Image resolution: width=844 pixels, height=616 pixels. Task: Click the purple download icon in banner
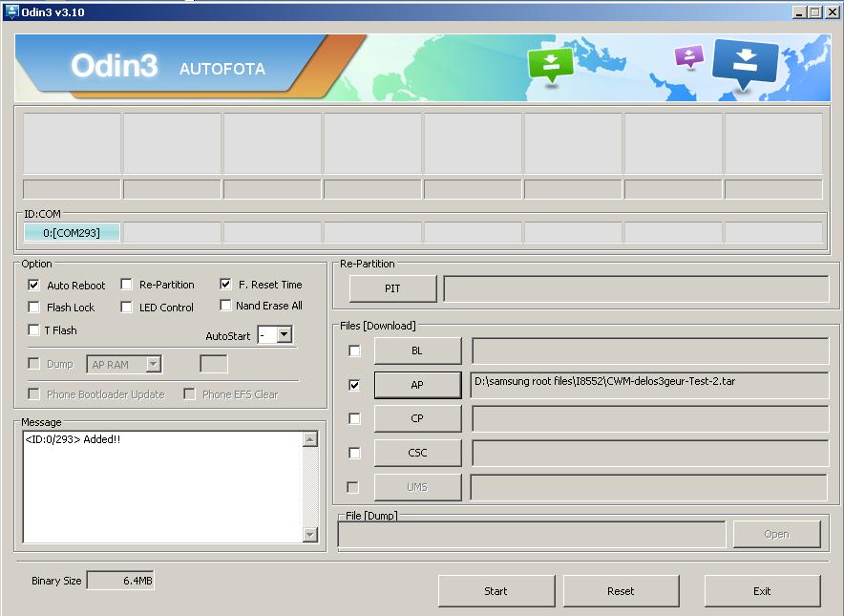(x=689, y=56)
